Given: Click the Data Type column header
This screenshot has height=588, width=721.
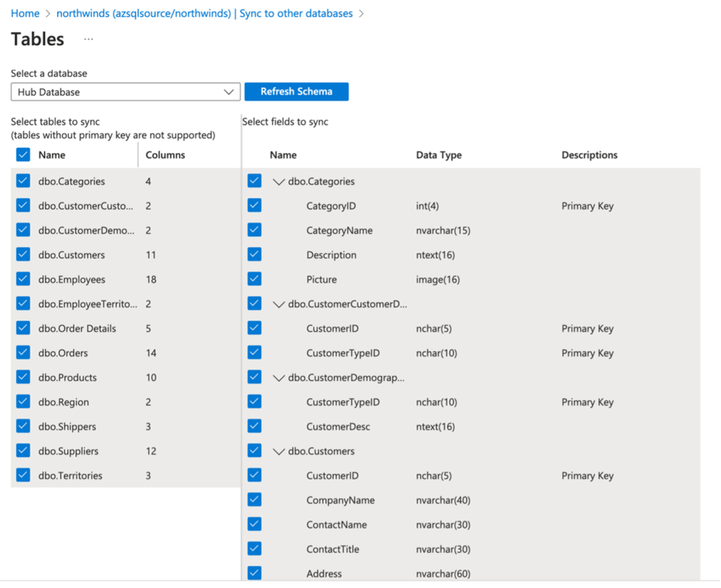Looking at the screenshot, I should tap(439, 154).
